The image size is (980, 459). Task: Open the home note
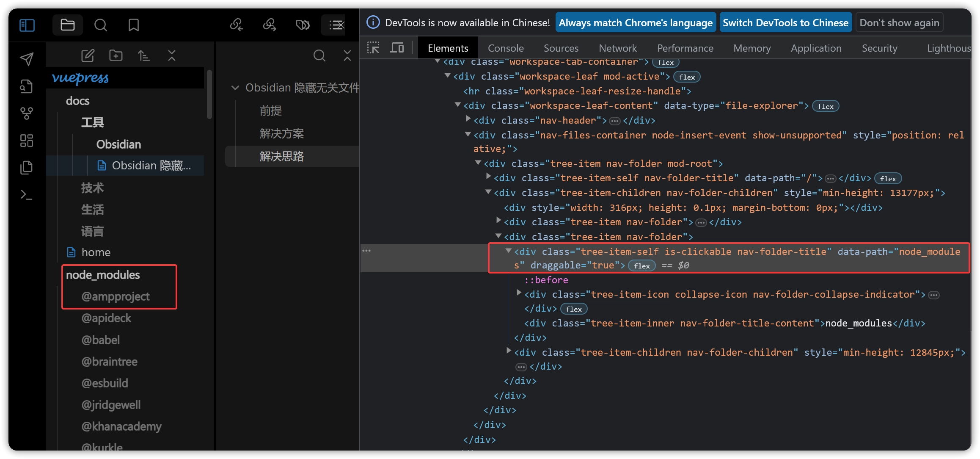pos(96,252)
